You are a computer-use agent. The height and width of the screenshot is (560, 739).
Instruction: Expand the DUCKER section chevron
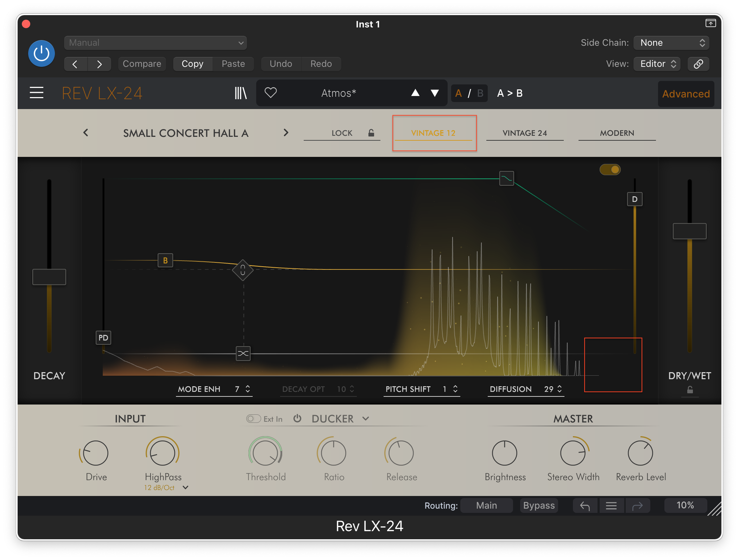click(x=366, y=419)
